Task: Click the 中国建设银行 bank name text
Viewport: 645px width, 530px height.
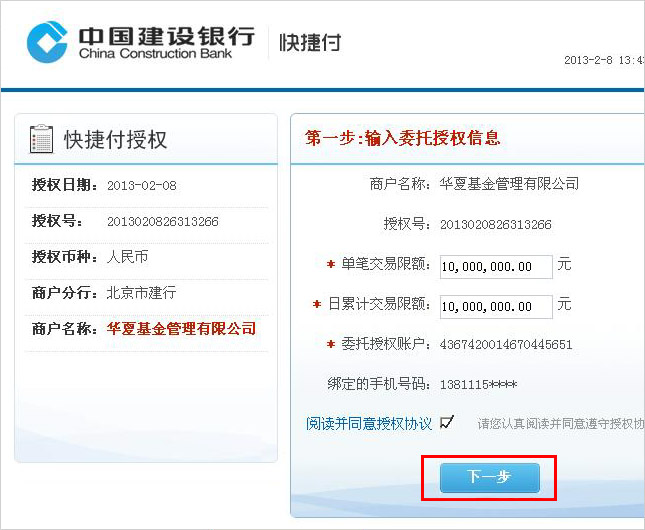Action: pos(167,36)
